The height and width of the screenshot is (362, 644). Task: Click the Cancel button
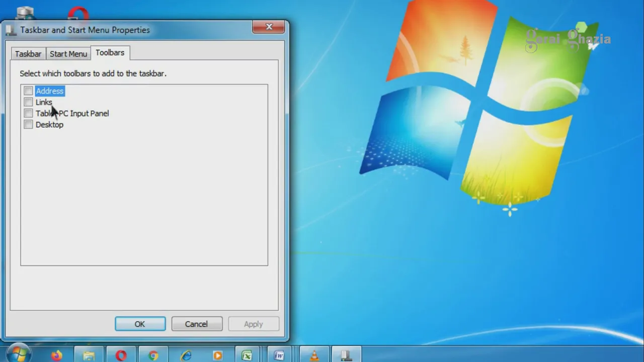point(196,324)
